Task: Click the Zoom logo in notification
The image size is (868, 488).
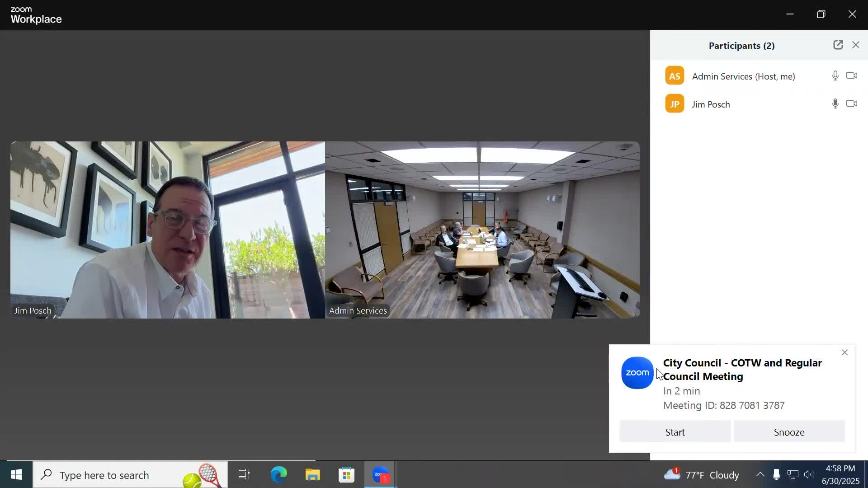Action: tap(637, 373)
